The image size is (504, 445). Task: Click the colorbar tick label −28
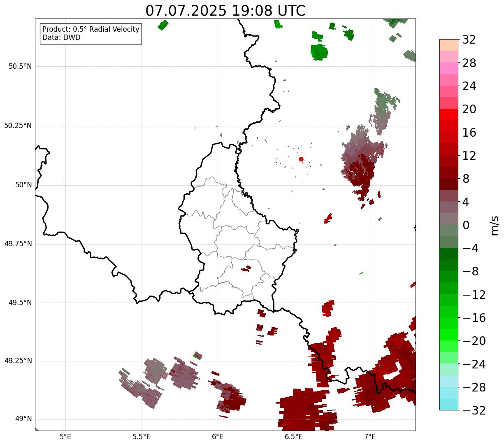474,387
